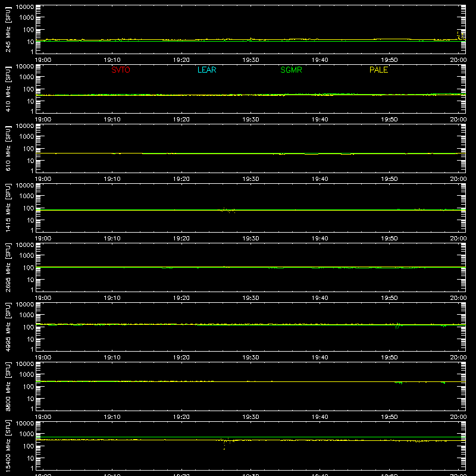Click the red SVTO station legend label
Screen dimensions: 476x476
point(121,70)
